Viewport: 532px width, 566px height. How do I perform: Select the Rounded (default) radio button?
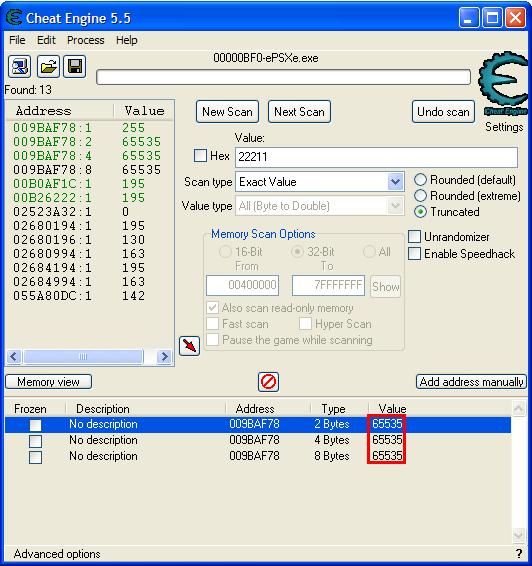pos(420,180)
